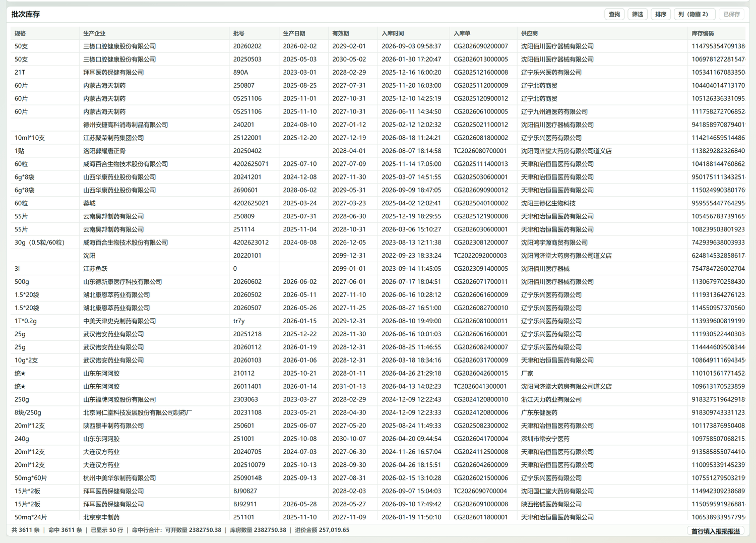Open the 列（隐藏 2）column settings

695,14
